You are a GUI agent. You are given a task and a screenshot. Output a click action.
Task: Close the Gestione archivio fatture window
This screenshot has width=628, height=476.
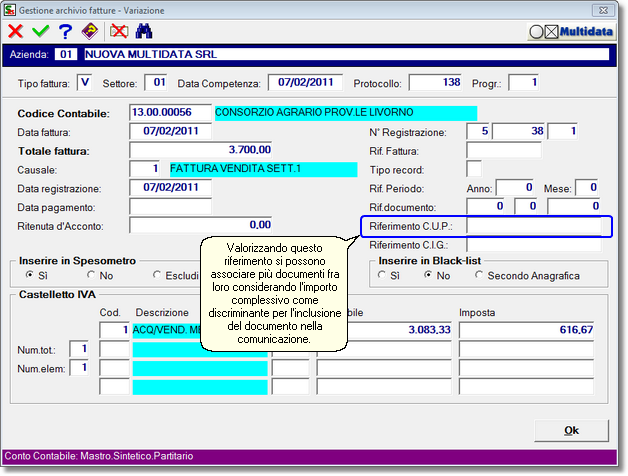tap(603, 10)
